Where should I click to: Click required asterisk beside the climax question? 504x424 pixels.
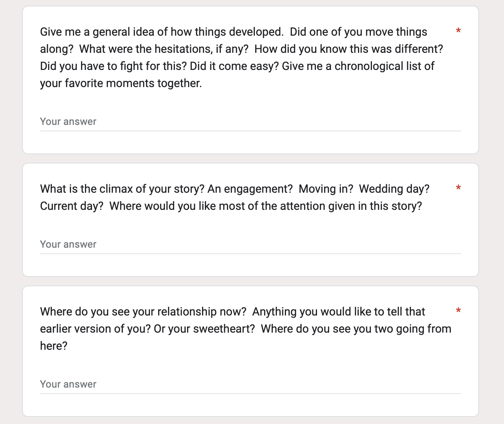pos(458,188)
